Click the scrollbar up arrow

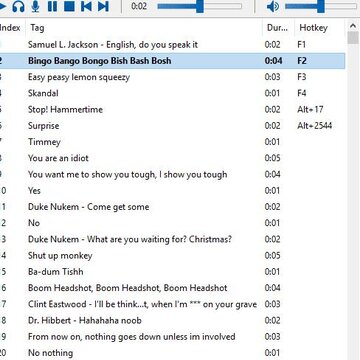pyautogui.click(x=353, y=26)
